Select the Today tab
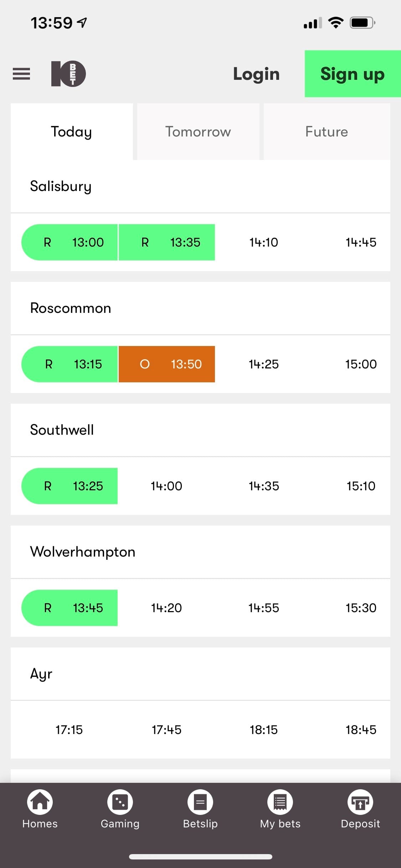The width and height of the screenshot is (401, 868). coord(72,132)
